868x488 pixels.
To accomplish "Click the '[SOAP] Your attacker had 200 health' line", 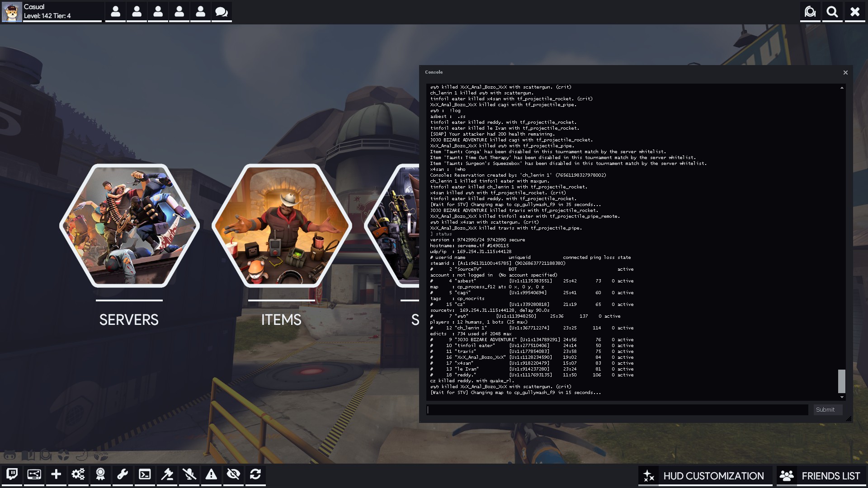I will pos(492,134).
